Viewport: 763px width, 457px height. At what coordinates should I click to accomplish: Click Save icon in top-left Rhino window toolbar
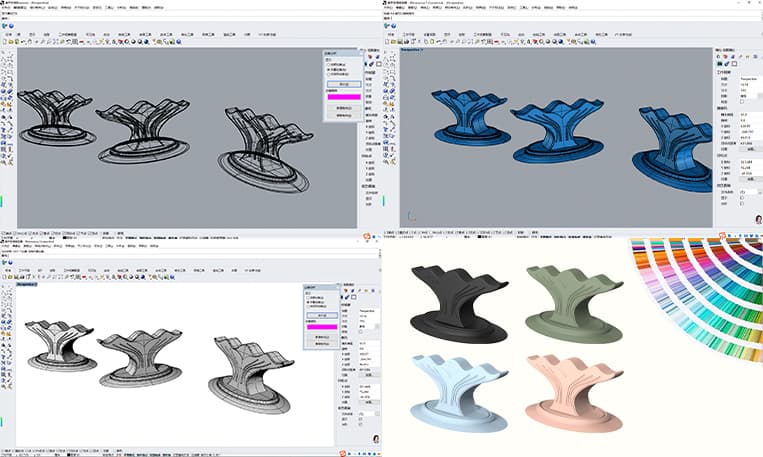17,42
